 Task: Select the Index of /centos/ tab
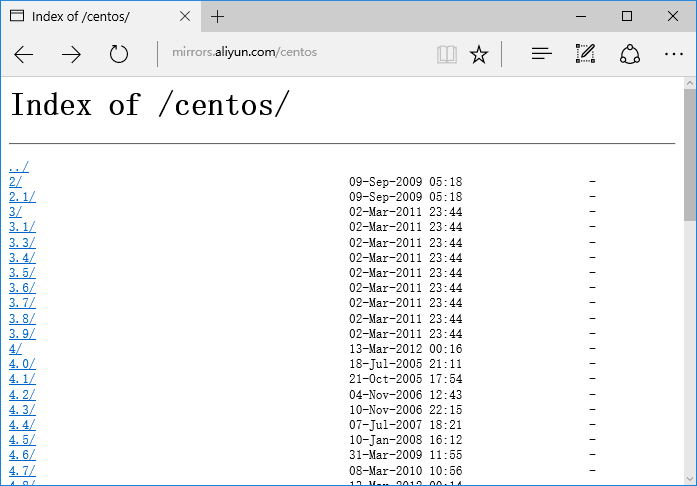click(90, 16)
